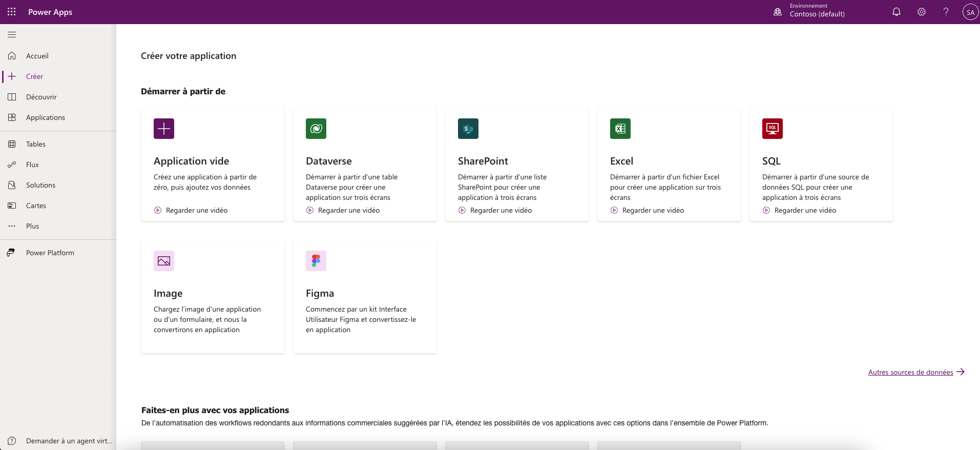Screen dimensions: 980x450
Task: Click the Flux flow icon
Action: (12, 165)
